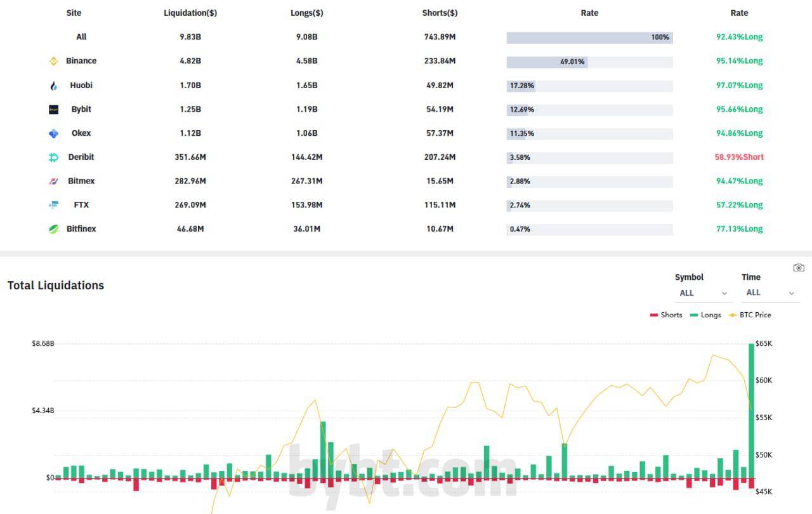Screen dimensions: 812x514
Task: Click the 57.22%Long FTX rate
Action: point(739,205)
